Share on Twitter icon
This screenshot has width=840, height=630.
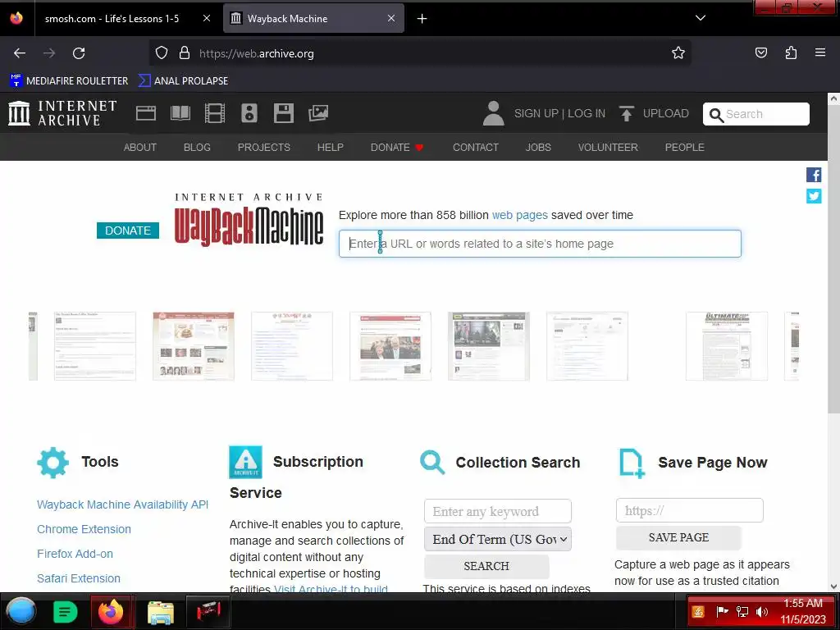coord(814,196)
